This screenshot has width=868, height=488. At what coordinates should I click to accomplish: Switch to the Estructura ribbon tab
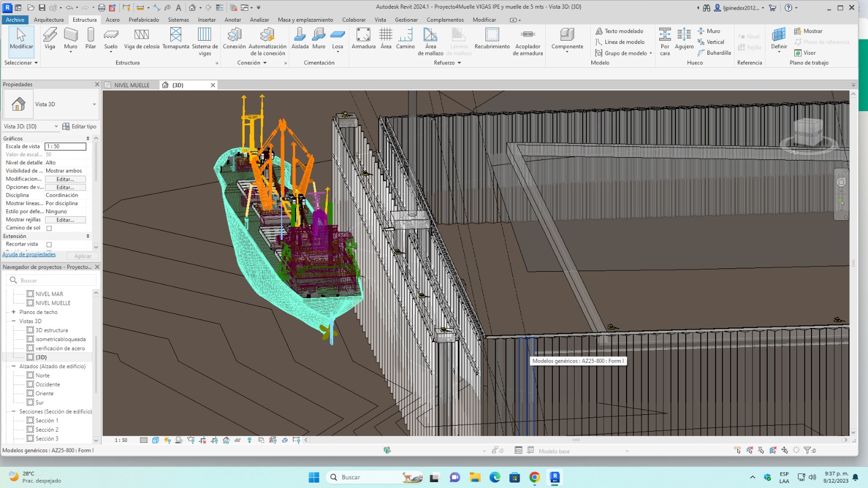pos(85,20)
